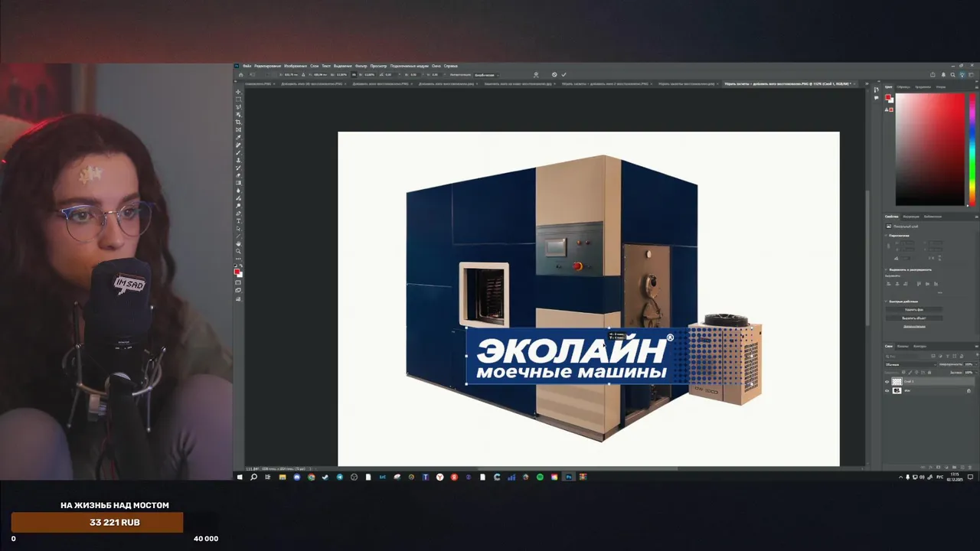
Task: Select the Gradient tool
Action: [238, 183]
